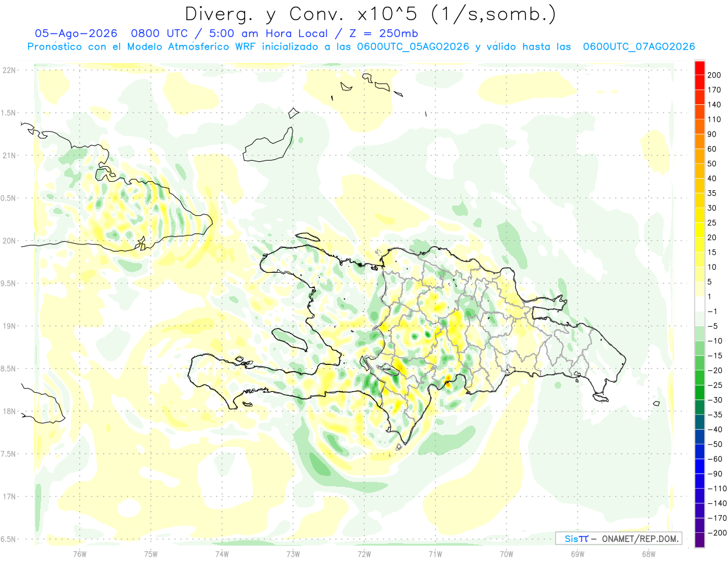Click the positive "25" color scale label
This screenshot has height=562, width=728.
(x=712, y=223)
